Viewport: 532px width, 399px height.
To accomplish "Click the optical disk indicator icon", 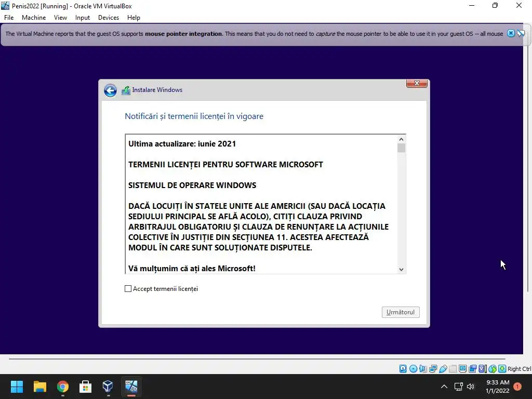I will click(x=413, y=369).
